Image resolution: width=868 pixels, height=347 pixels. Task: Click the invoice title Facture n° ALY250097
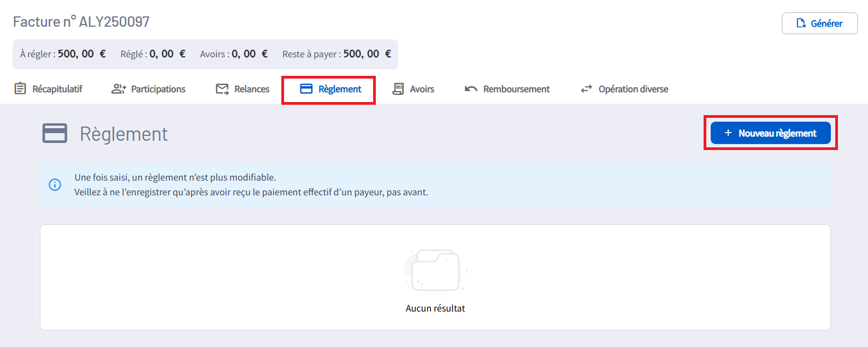point(81,22)
